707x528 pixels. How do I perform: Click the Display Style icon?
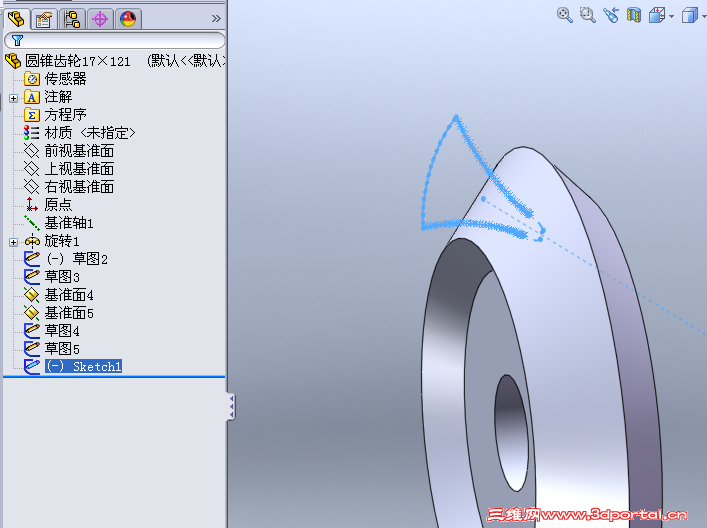click(690, 15)
